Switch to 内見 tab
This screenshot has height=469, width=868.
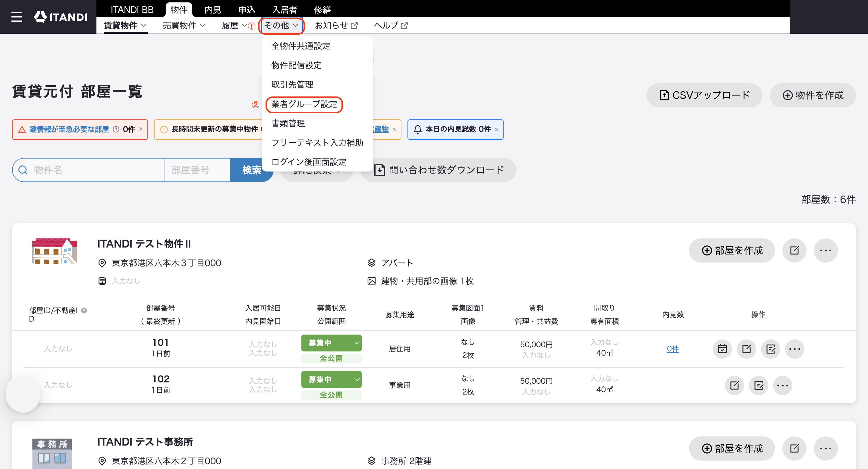pyautogui.click(x=212, y=10)
